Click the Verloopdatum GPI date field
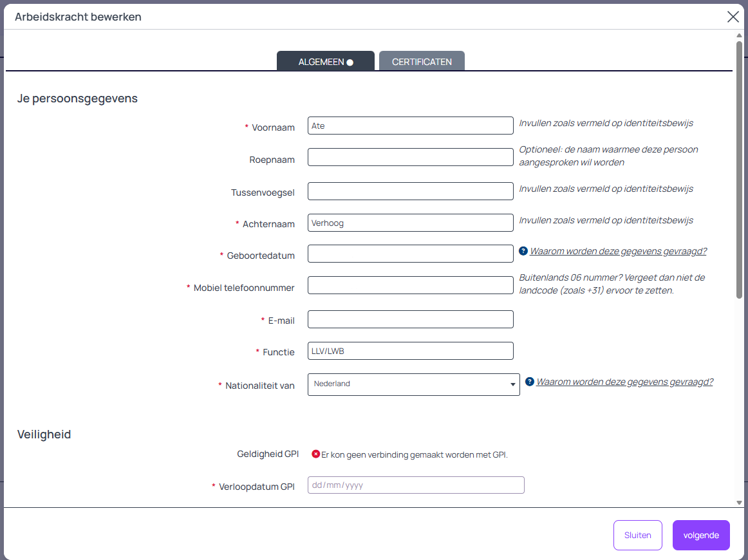 tap(415, 485)
